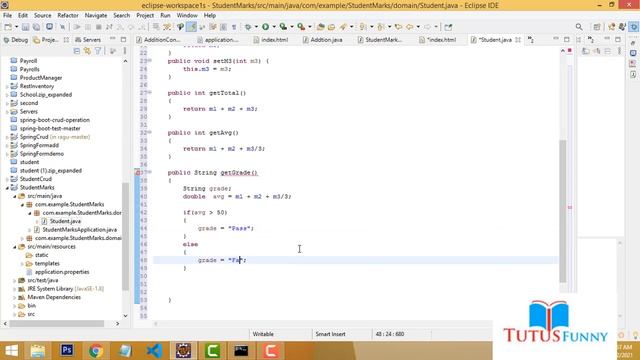Image resolution: width=640 pixels, height=360 pixels.
Task: Click the Save All toolbar icon
Action: 36,27
